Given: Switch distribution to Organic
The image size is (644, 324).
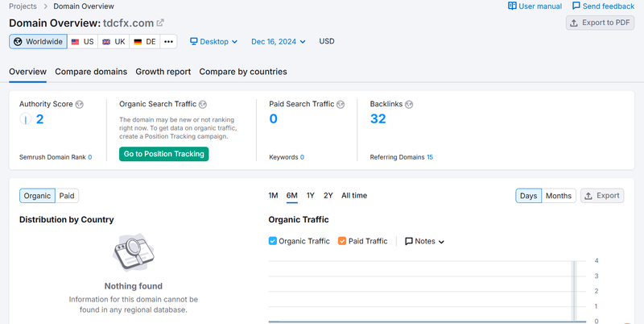Looking at the screenshot, I should point(37,196).
